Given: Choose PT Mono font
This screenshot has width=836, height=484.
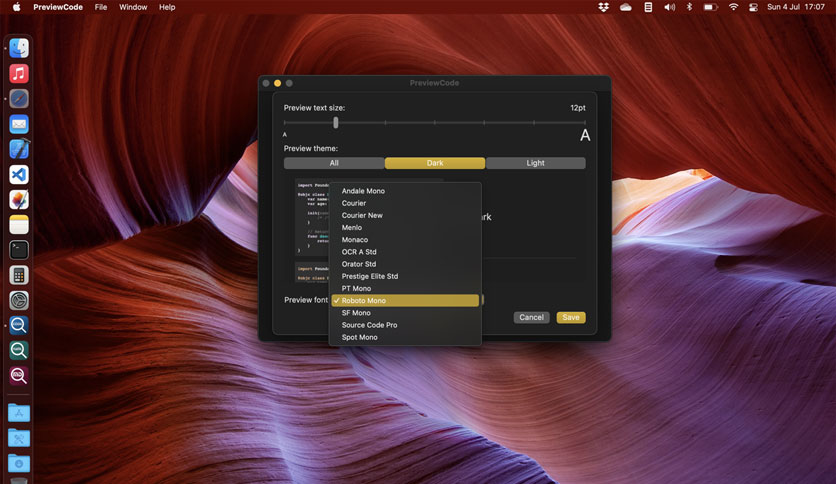Looking at the screenshot, I should pyautogui.click(x=405, y=288).
